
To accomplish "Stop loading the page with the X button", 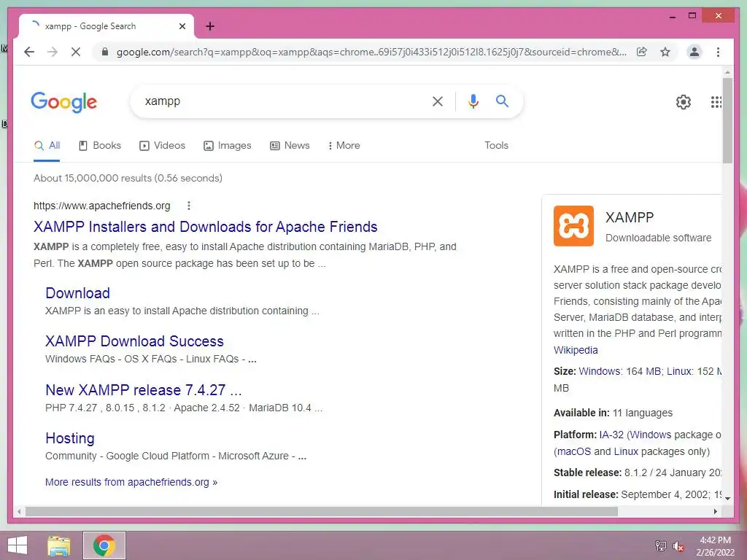I will [x=76, y=52].
